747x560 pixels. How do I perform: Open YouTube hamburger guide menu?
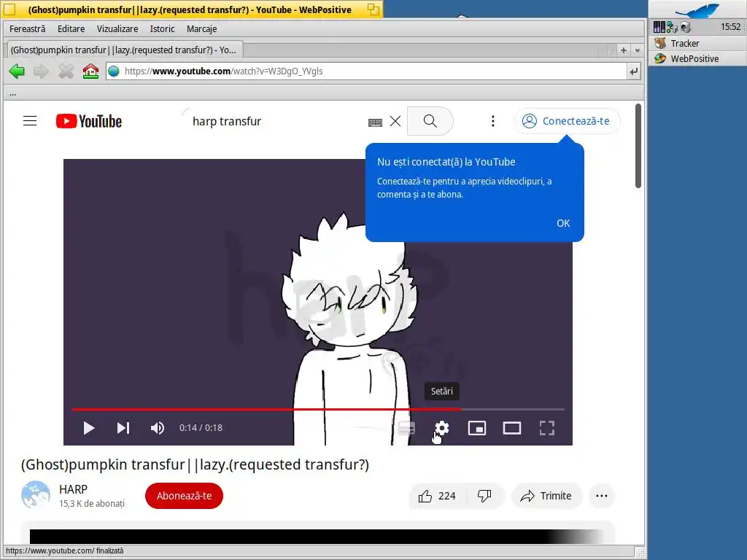coord(30,121)
